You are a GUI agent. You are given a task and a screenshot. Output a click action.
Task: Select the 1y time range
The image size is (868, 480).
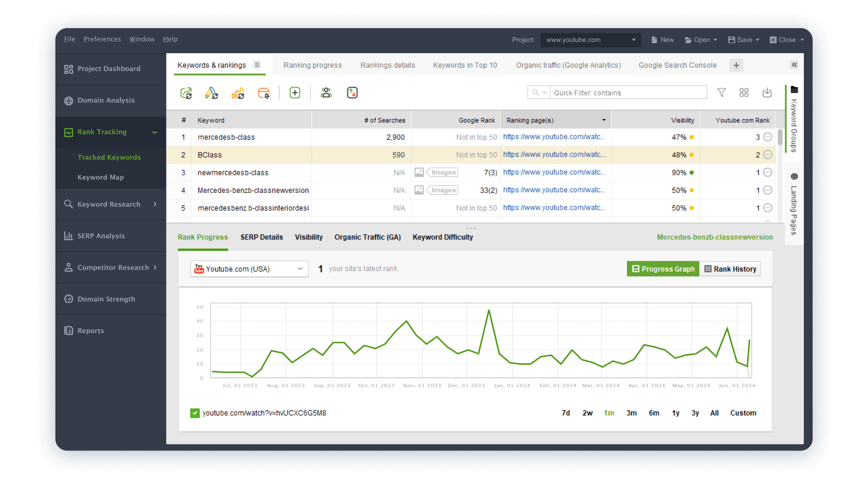(x=676, y=413)
